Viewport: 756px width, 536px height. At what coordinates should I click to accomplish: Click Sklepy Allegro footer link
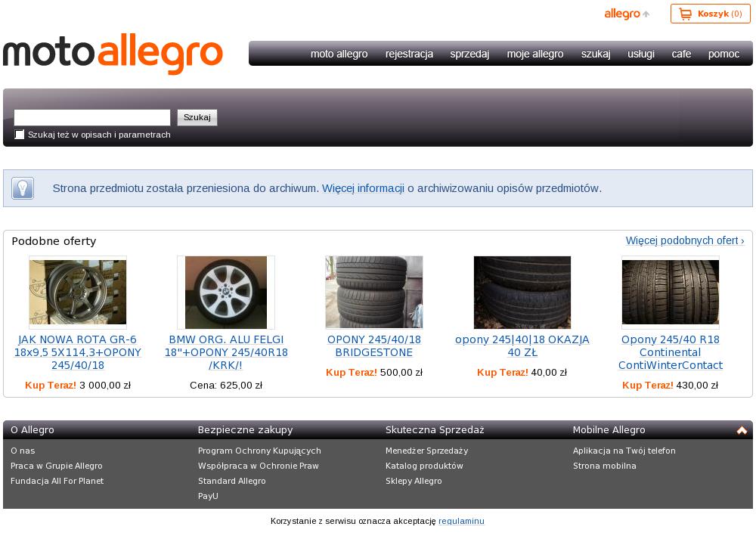(414, 481)
